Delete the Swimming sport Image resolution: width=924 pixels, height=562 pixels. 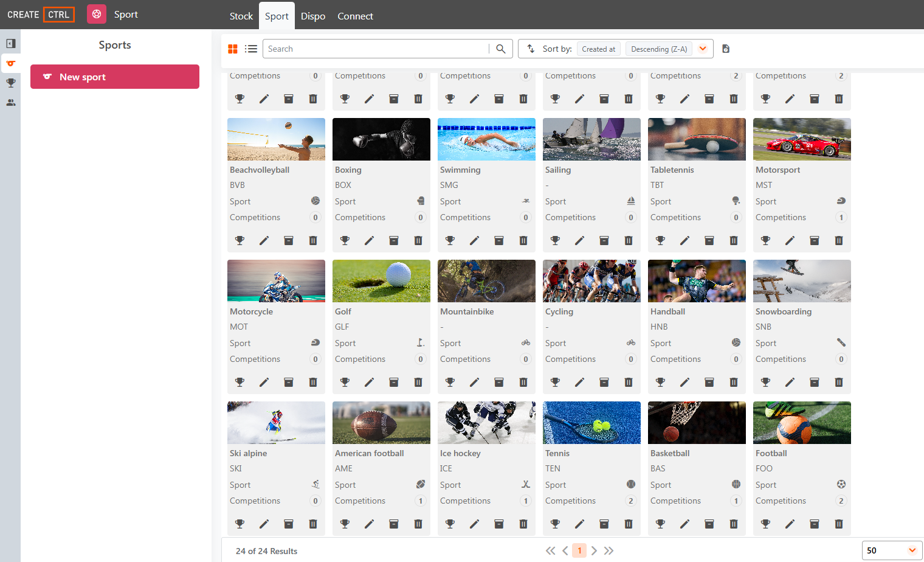coord(523,240)
